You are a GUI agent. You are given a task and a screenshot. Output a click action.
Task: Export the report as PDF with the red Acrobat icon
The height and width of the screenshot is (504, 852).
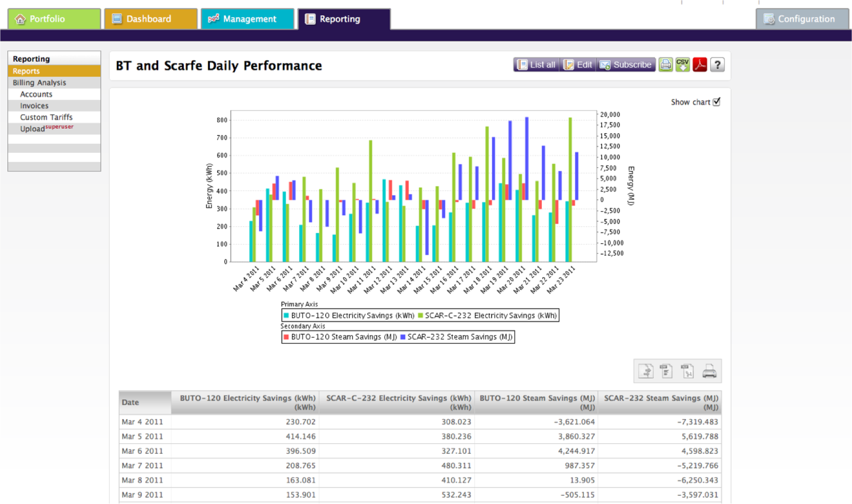(x=700, y=65)
